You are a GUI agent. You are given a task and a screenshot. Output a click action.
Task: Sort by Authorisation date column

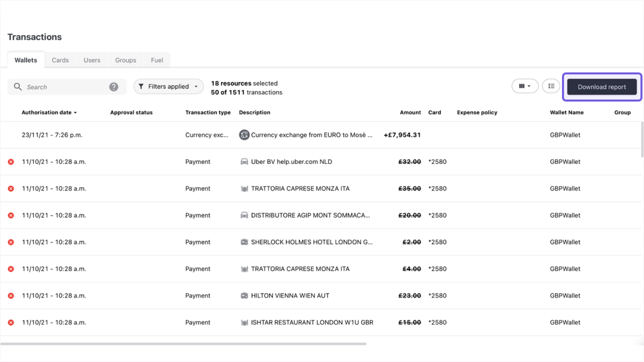pos(49,113)
